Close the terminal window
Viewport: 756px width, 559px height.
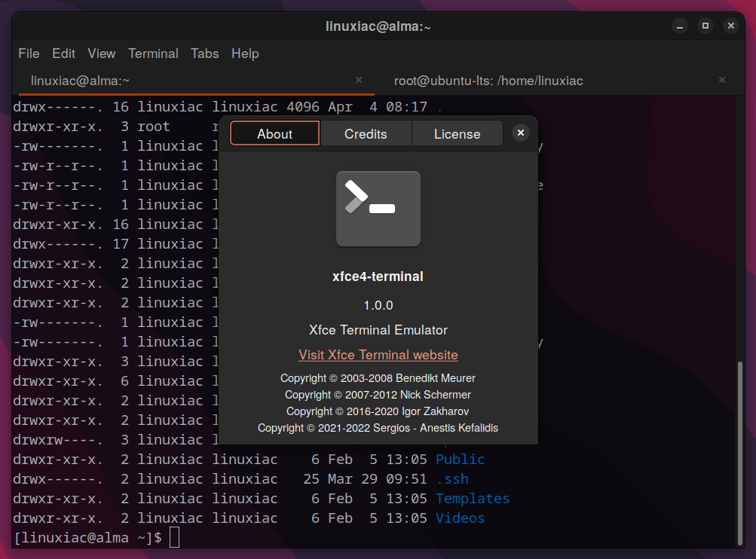pos(731,26)
